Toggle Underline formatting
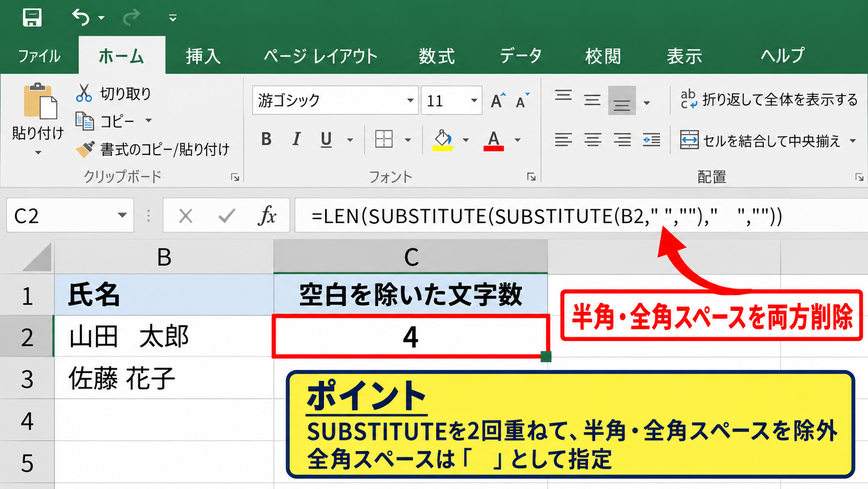Screen dimensions: 868x489 click(326, 139)
